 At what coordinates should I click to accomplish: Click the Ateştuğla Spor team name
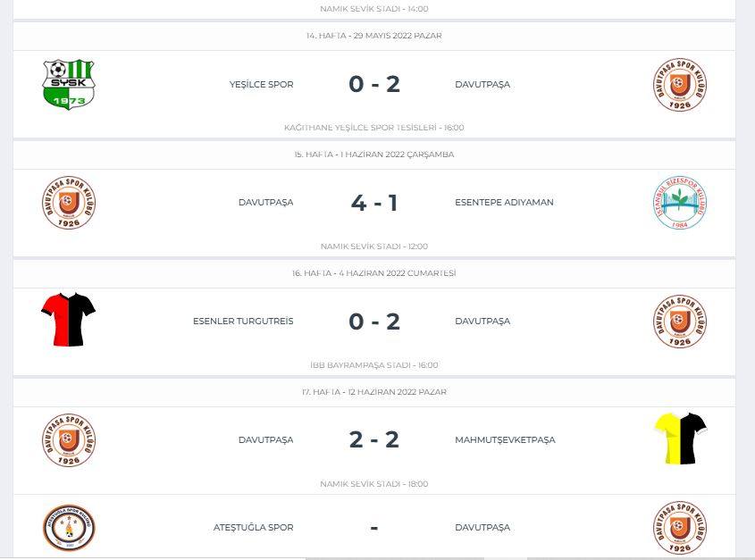tap(253, 527)
